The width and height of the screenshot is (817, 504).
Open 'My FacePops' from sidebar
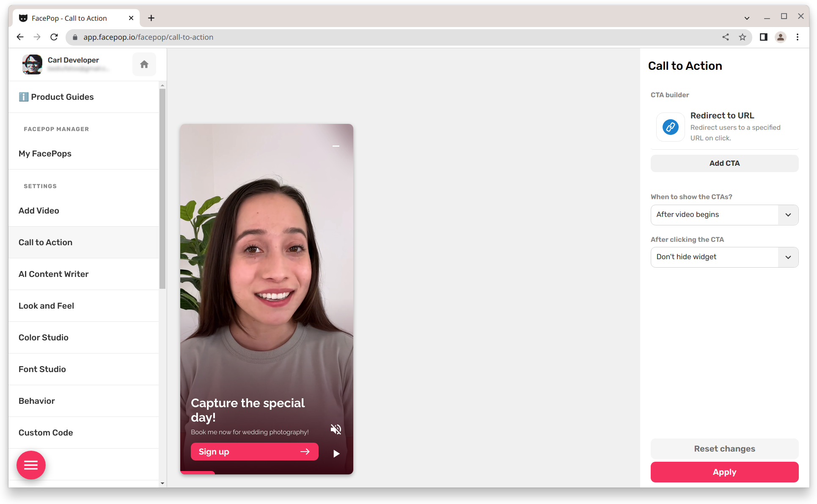45,153
